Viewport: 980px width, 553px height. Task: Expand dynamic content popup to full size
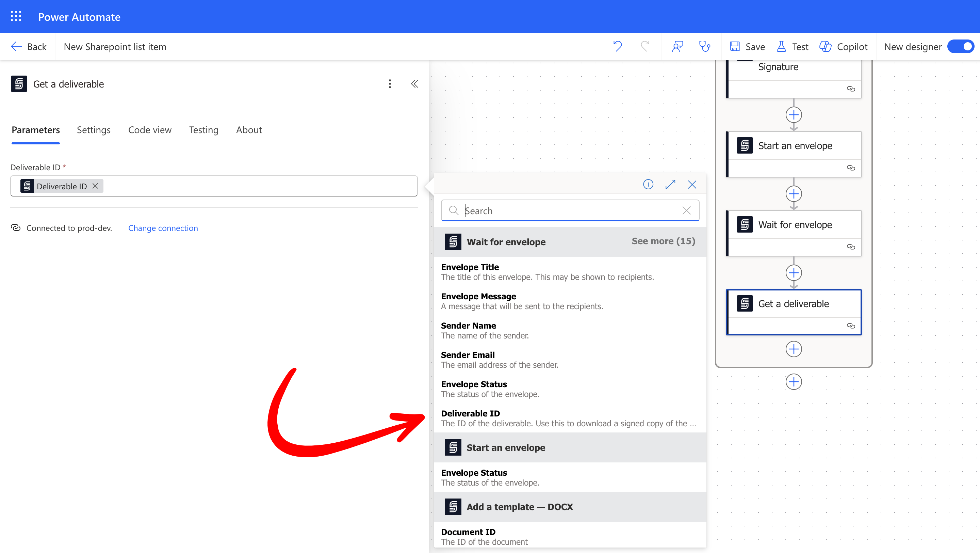click(x=670, y=185)
